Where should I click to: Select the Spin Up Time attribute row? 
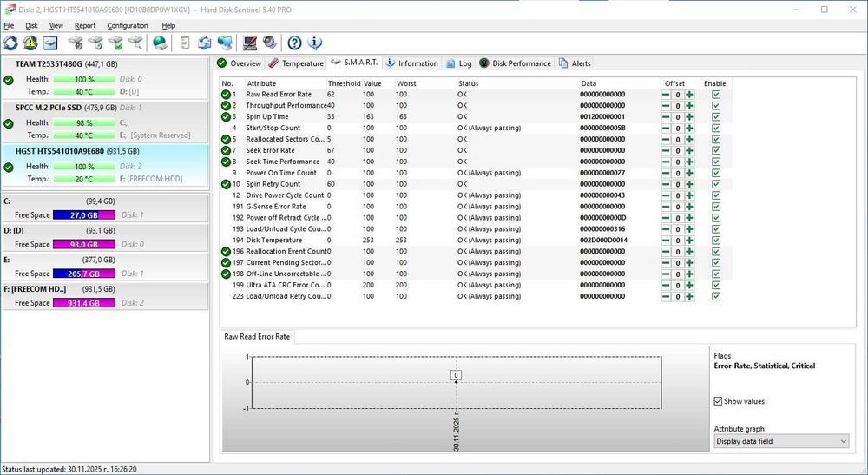pyautogui.click(x=476, y=117)
